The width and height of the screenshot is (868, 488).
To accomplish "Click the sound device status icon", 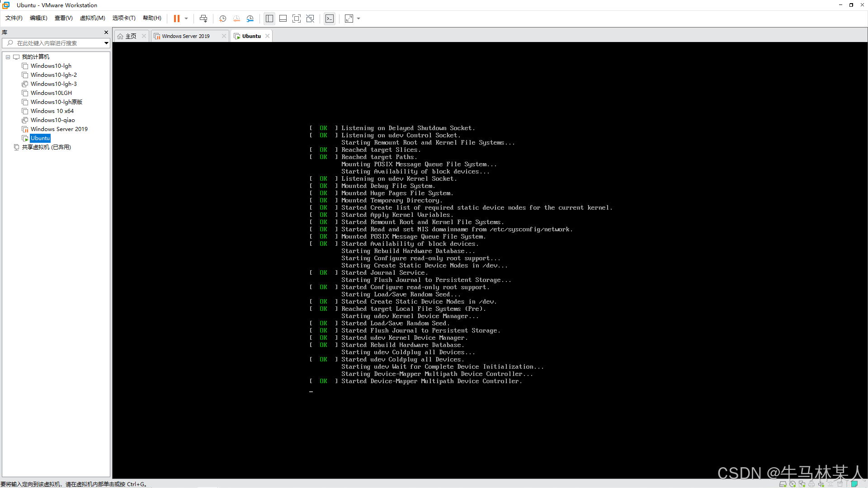I will point(821,483).
